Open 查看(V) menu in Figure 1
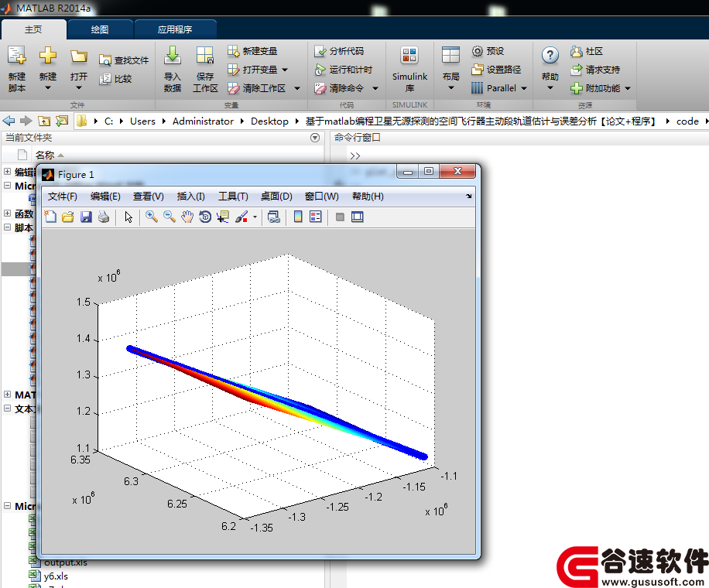Viewport: 709px width, 588px height. [149, 197]
